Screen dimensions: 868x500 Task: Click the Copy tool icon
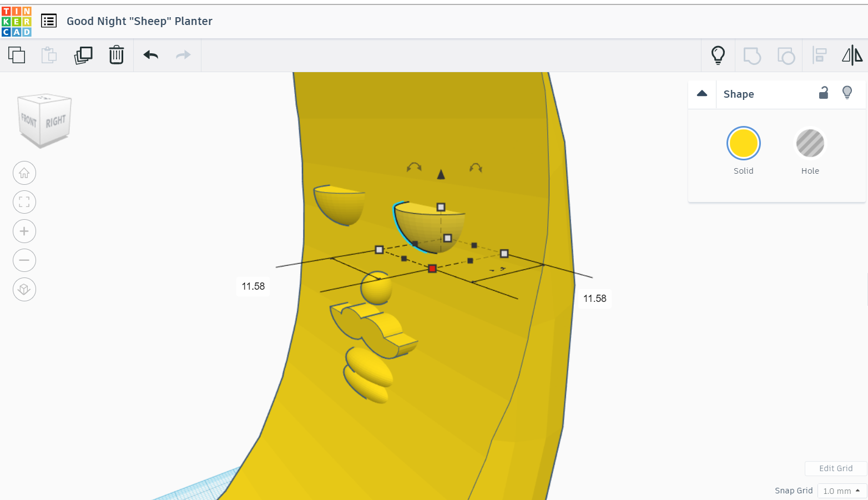17,55
